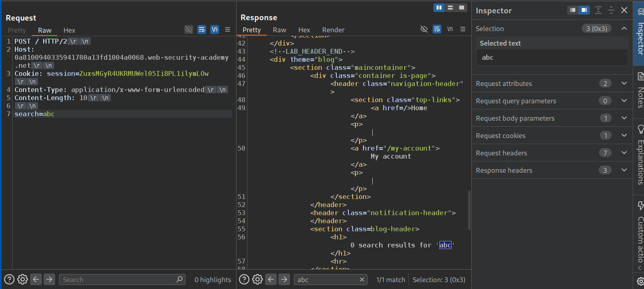Expand Response headers in Inspector
This screenshot has height=289, width=644.
[x=624, y=170]
